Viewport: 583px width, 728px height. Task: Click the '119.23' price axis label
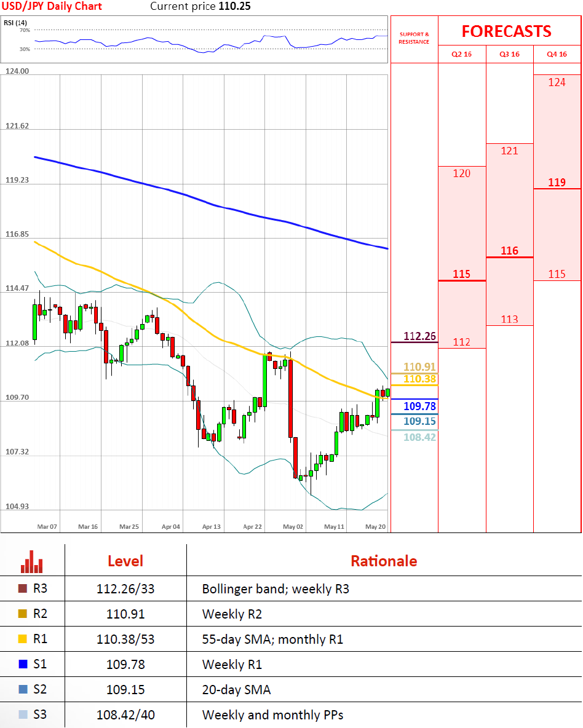pyautogui.click(x=17, y=180)
